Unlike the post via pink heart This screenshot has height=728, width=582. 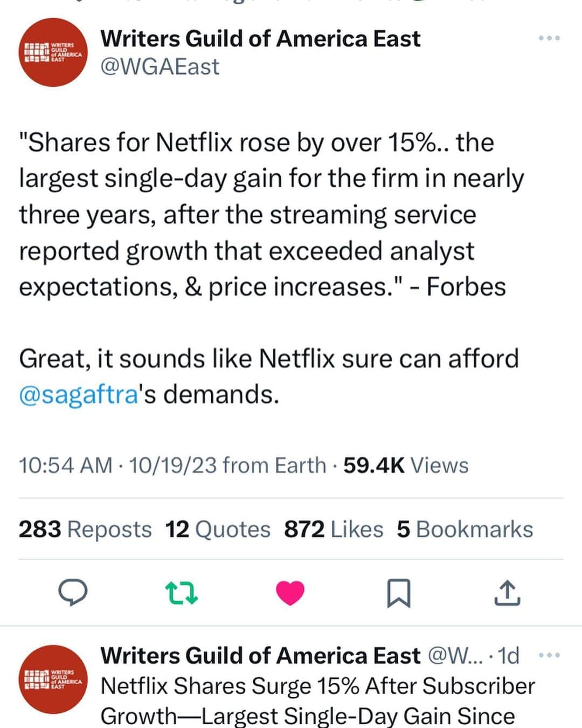pos(290,593)
